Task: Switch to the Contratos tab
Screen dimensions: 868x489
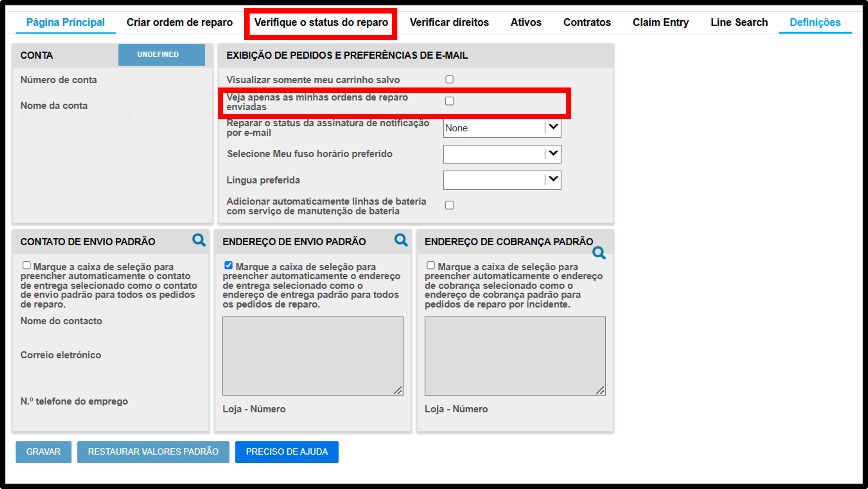Action: pyautogui.click(x=587, y=22)
